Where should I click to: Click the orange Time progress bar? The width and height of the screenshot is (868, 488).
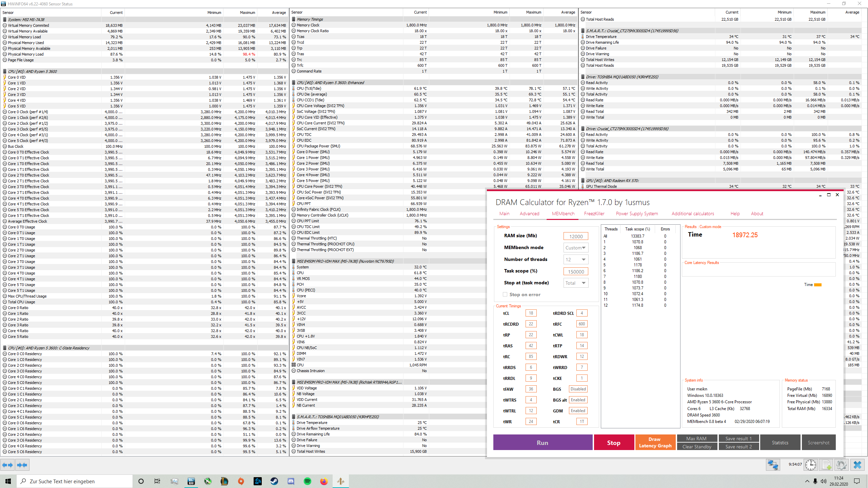(818, 285)
